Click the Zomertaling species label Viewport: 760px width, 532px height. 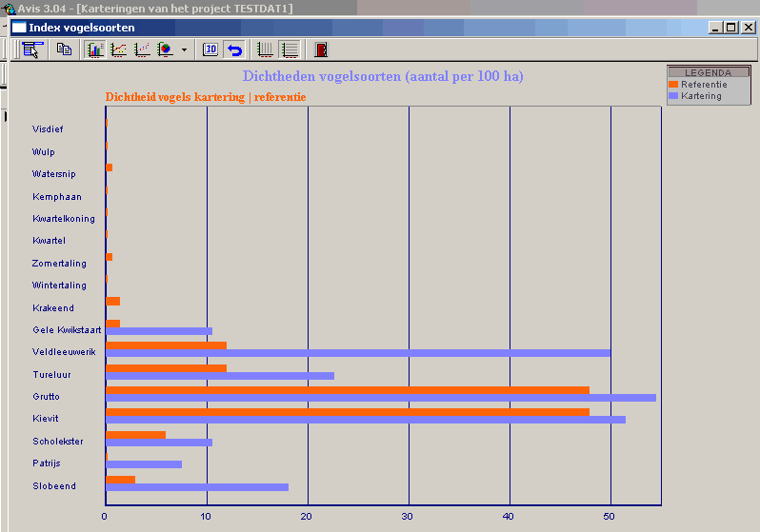coord(59,263)
